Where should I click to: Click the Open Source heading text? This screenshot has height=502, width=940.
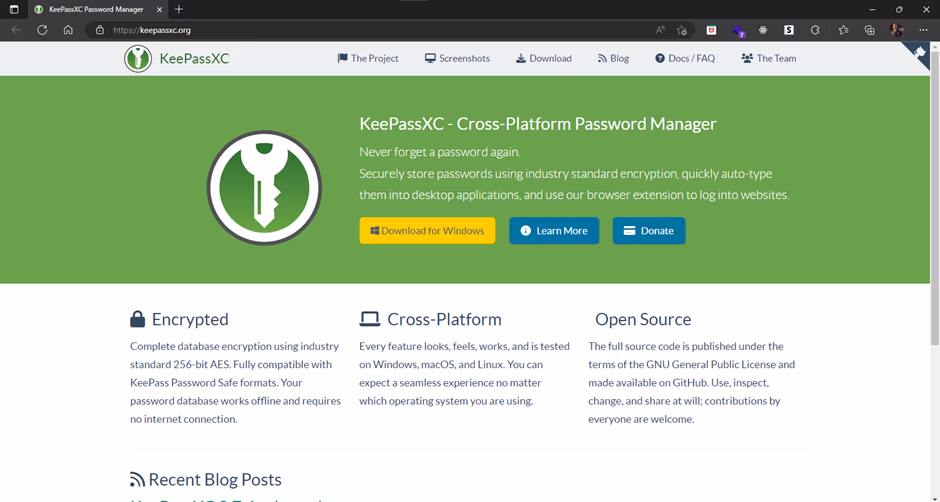(643, 319)
